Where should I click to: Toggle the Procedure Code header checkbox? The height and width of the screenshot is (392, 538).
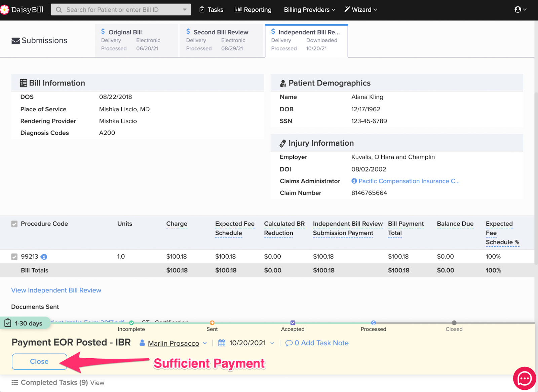click(14, 224)
